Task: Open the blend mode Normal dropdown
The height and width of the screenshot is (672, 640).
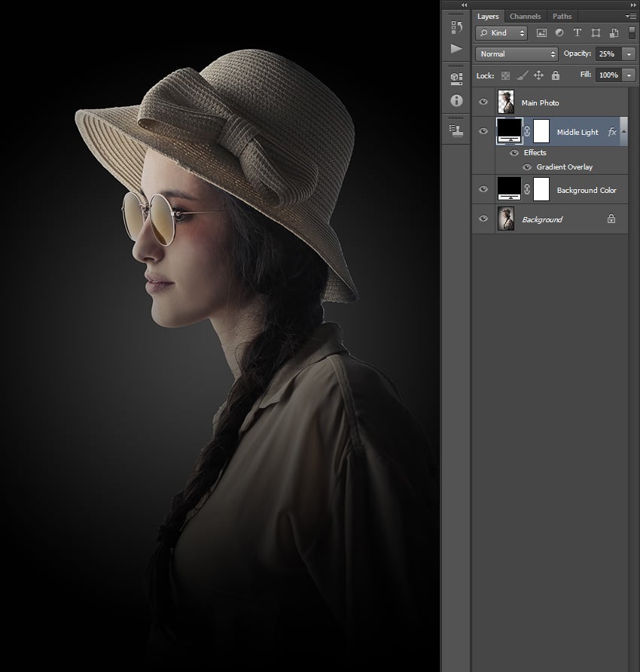Action: (x=517, y=54)
